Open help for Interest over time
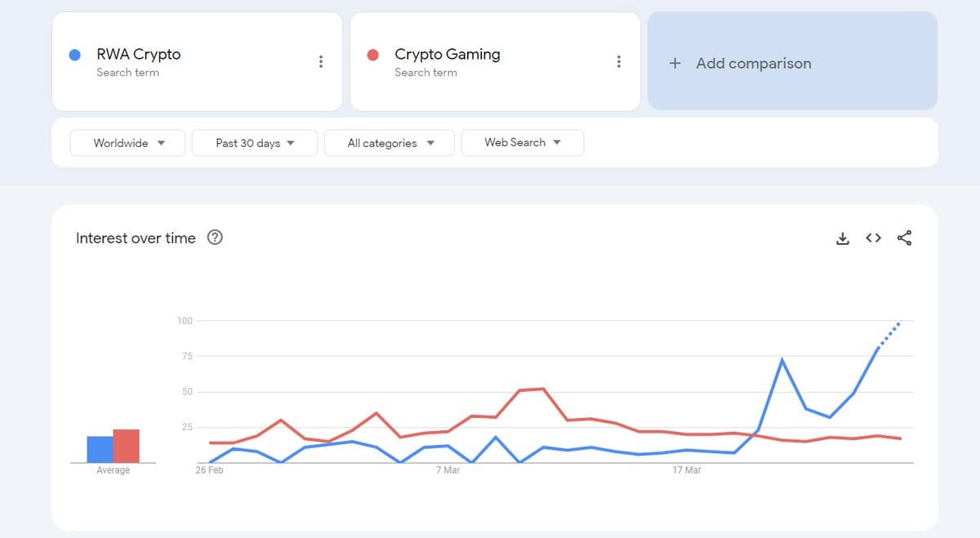 click(216, 238)
